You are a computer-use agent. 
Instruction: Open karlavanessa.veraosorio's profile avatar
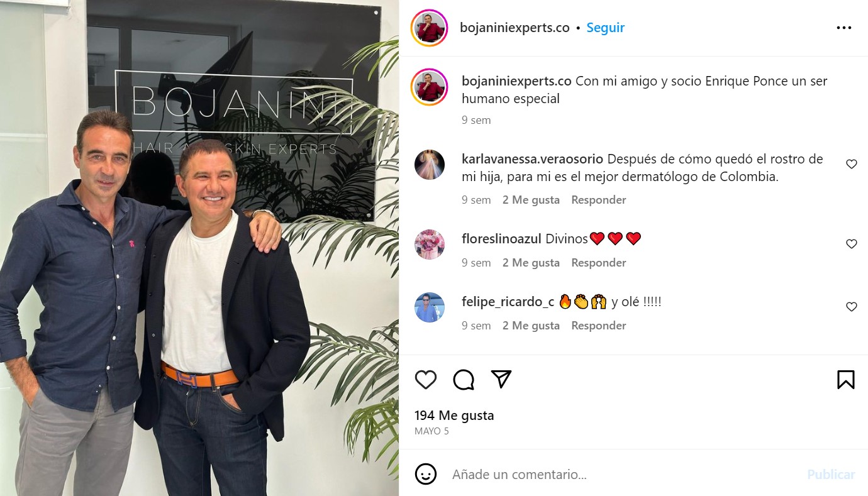click(430, 165)
